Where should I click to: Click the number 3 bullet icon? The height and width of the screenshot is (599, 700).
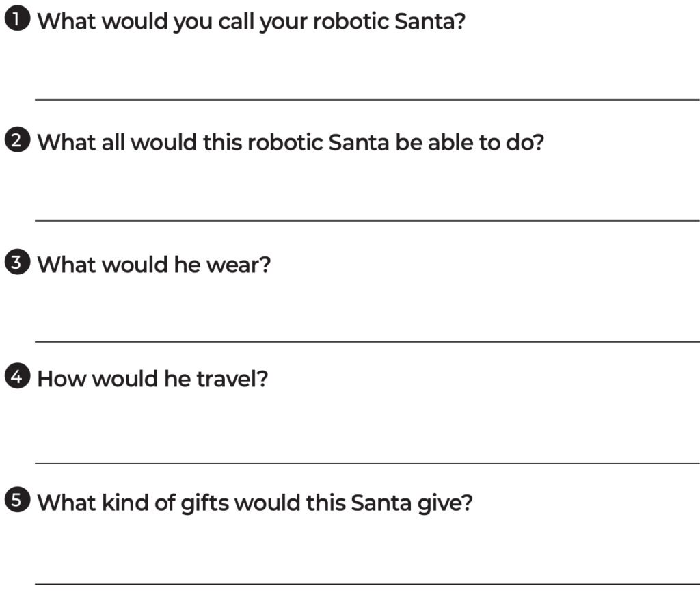tap(16, 263)
